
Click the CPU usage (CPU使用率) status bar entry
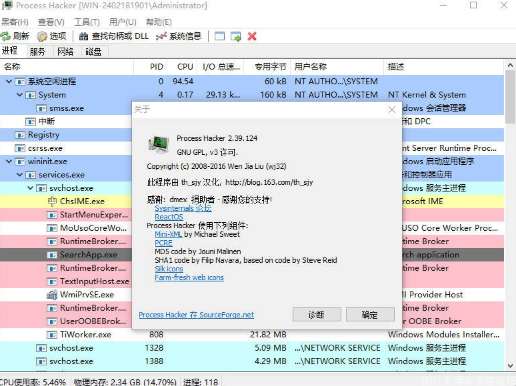(x=33, y=382)
